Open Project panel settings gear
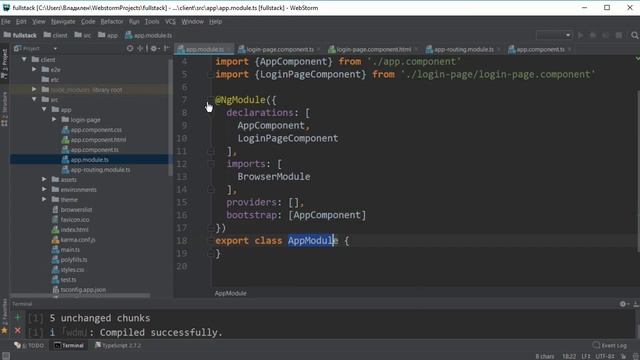The image size is (640, 360). (154, 48)
